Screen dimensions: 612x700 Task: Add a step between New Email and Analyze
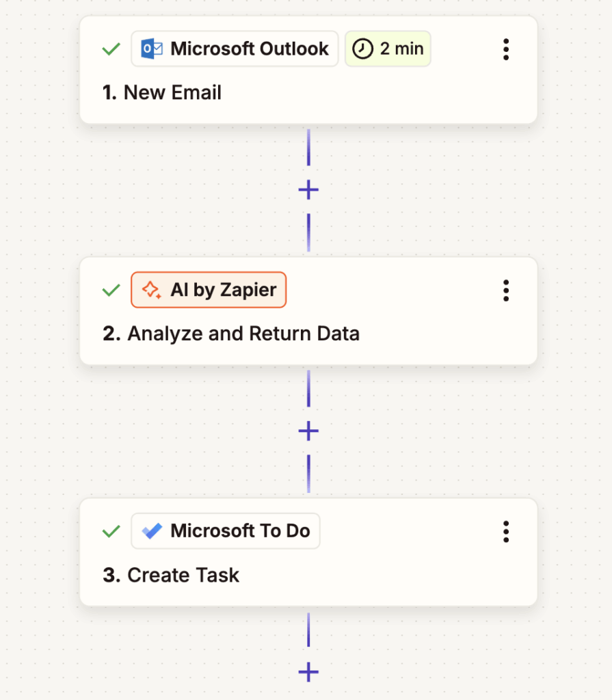(x=308, y=189)
